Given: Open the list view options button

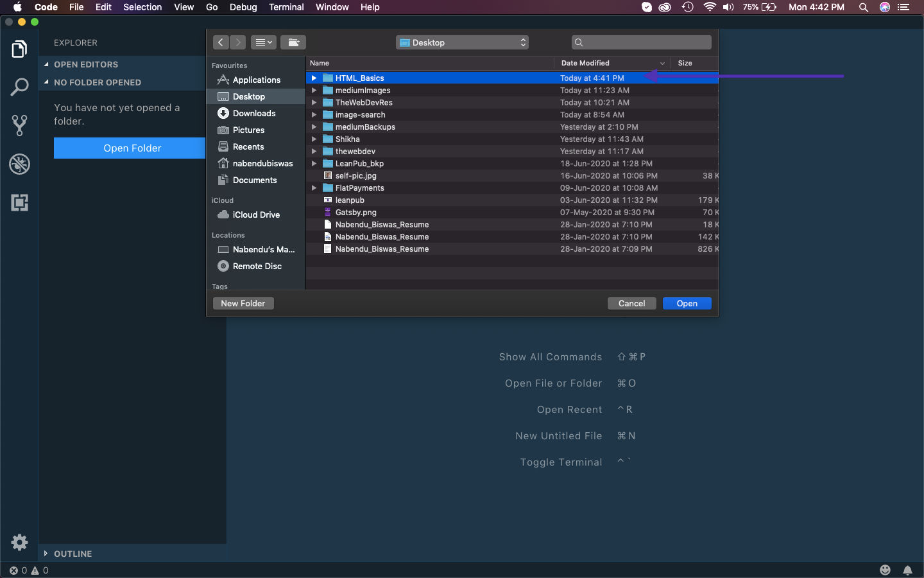Looking at the screenshot, I should pyautogui.click(x=264, y=42).
